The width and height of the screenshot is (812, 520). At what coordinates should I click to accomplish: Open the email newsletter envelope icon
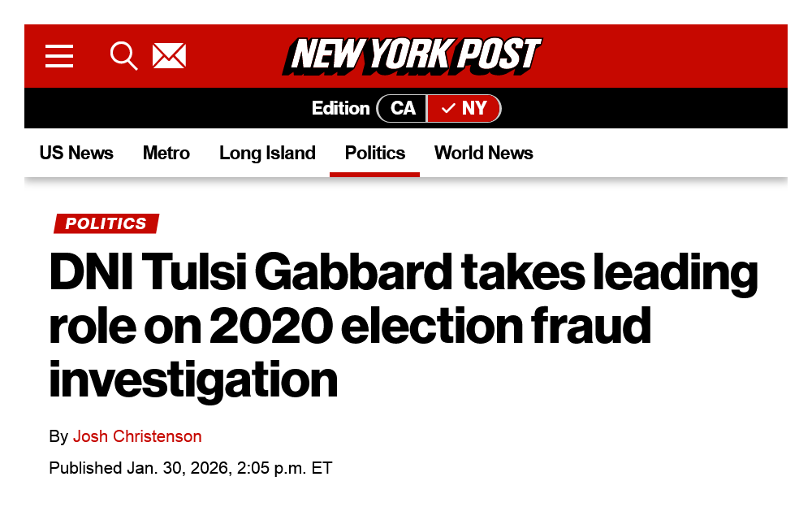click(x=169, y=56)
